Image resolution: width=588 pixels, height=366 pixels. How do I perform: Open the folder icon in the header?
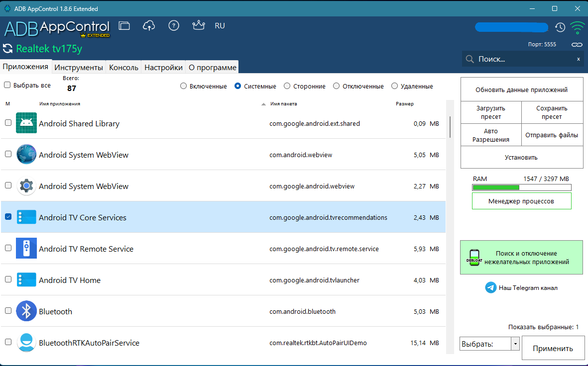pos(124,25)
